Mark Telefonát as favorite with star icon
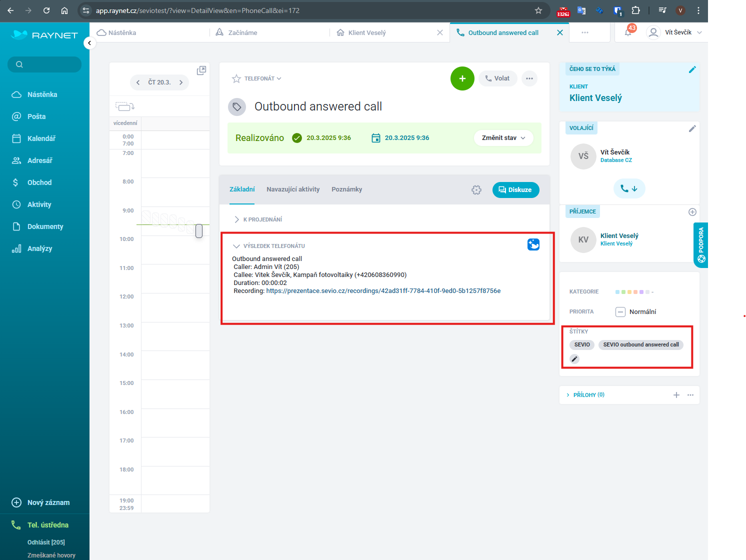746x560 pixels. coord(236,78)
